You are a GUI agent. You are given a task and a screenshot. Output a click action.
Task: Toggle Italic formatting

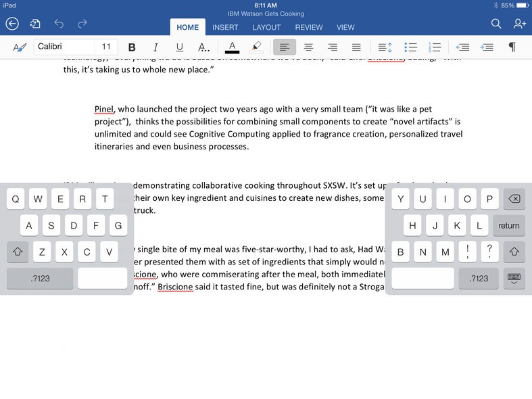coord(155,47)
